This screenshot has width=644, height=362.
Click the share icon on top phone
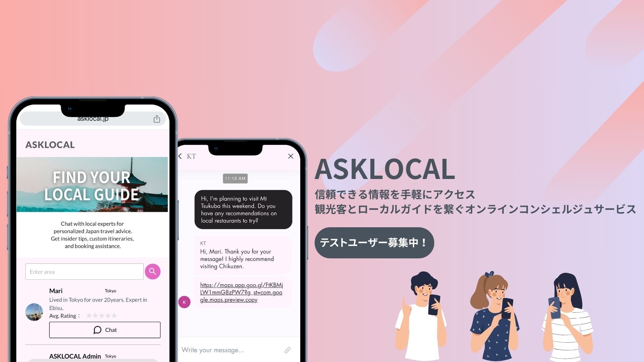click(x=157, y=118)
